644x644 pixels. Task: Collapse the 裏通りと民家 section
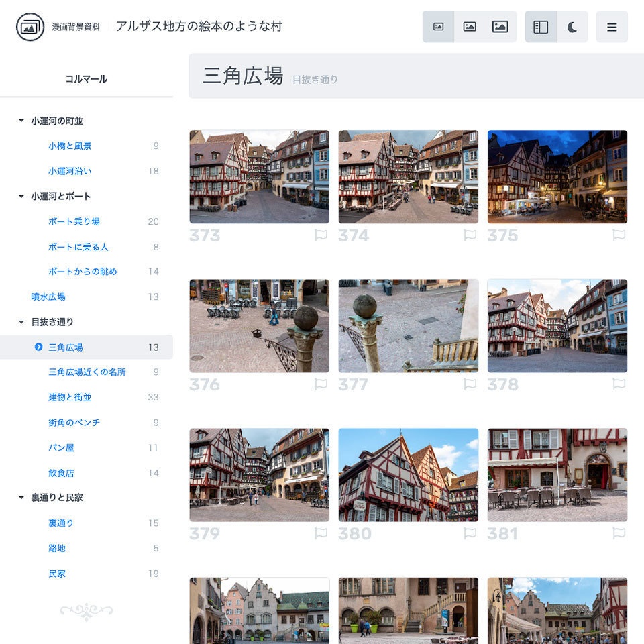tap(21, 498)
